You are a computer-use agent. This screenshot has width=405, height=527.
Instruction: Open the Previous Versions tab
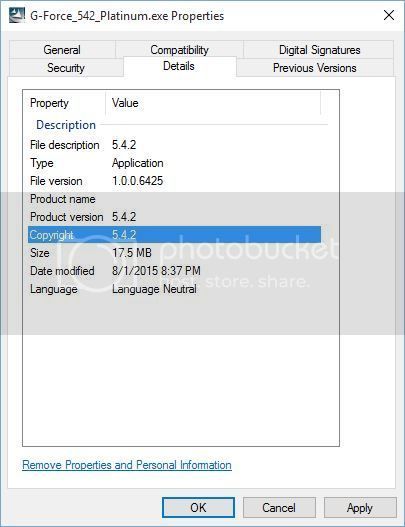(315, 68)
